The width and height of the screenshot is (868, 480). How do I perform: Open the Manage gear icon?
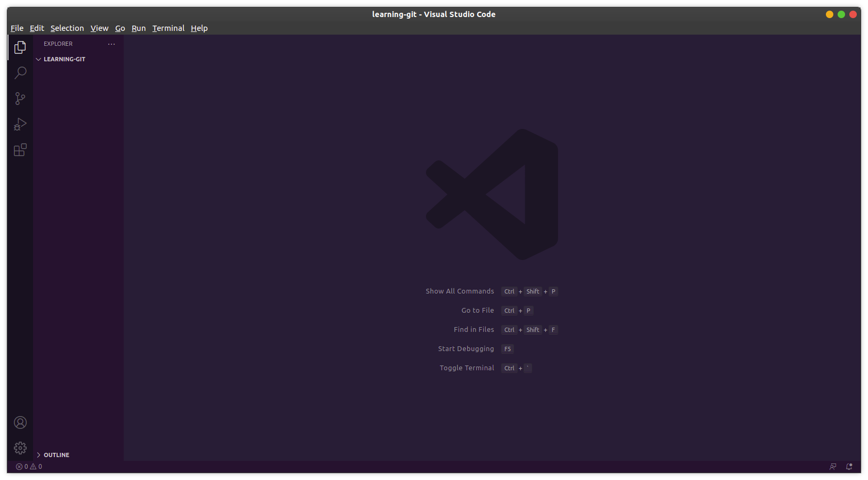(20, 448)
